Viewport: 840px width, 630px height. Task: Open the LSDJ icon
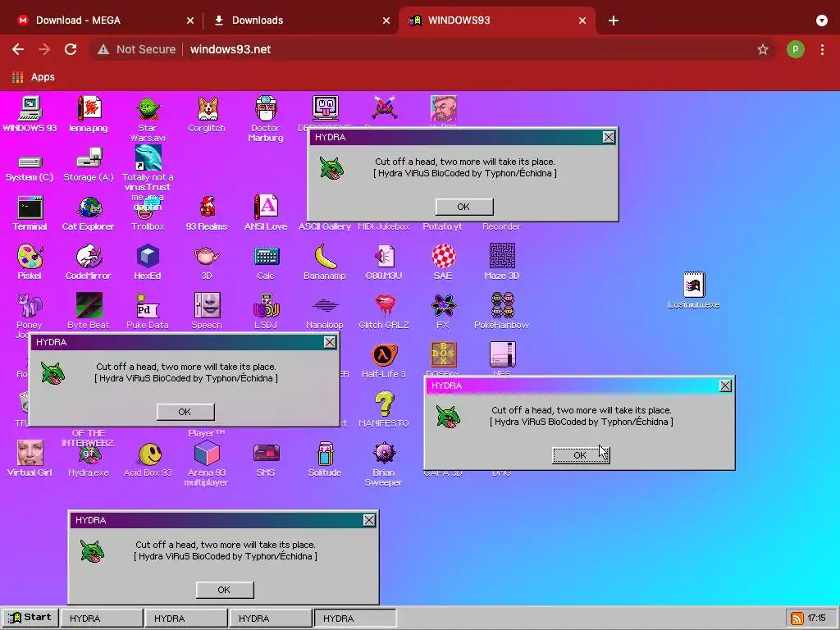pyautogui.click(x=266, y=311)
